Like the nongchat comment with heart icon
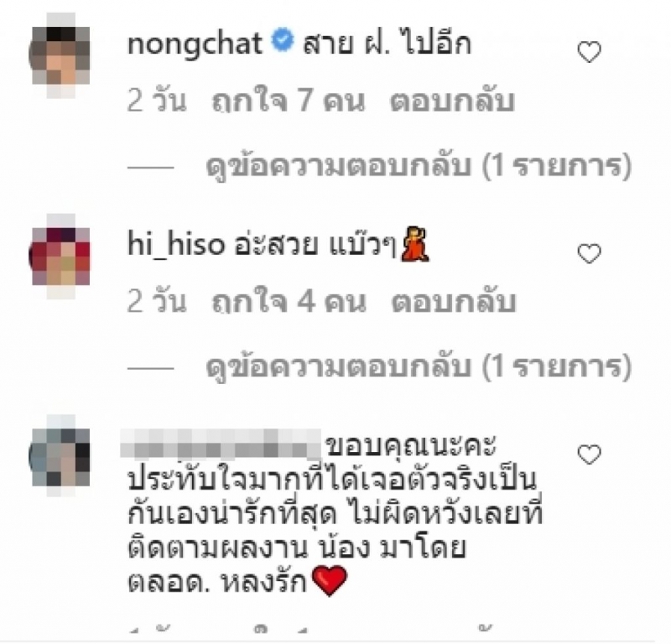The height and width of the screenshot is (644, 671). tap(590, 52)
